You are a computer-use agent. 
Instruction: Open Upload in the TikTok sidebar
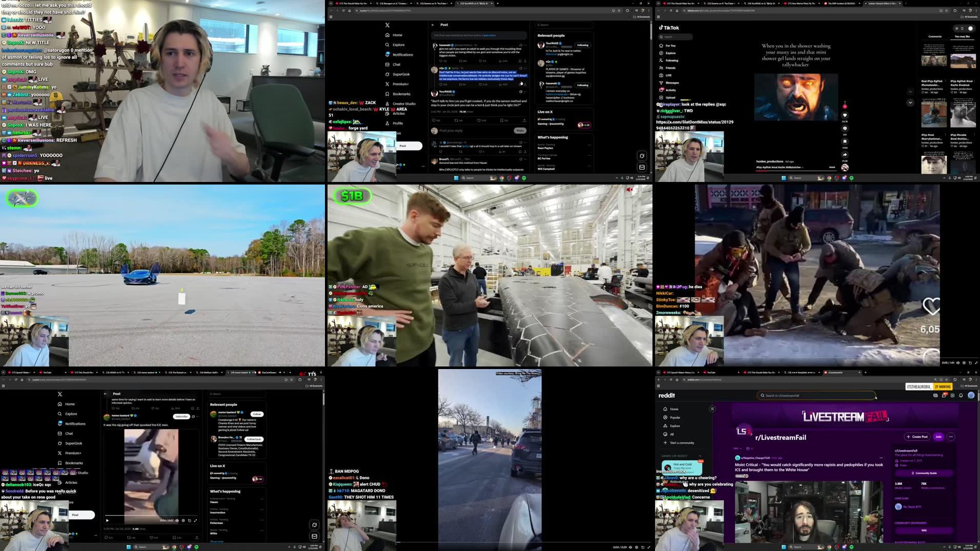tap(670, 97)
